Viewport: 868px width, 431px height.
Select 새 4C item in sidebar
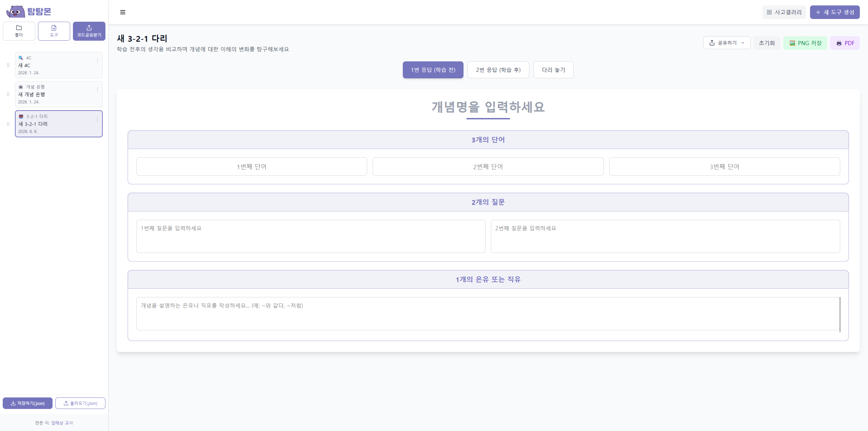(59, 65)
